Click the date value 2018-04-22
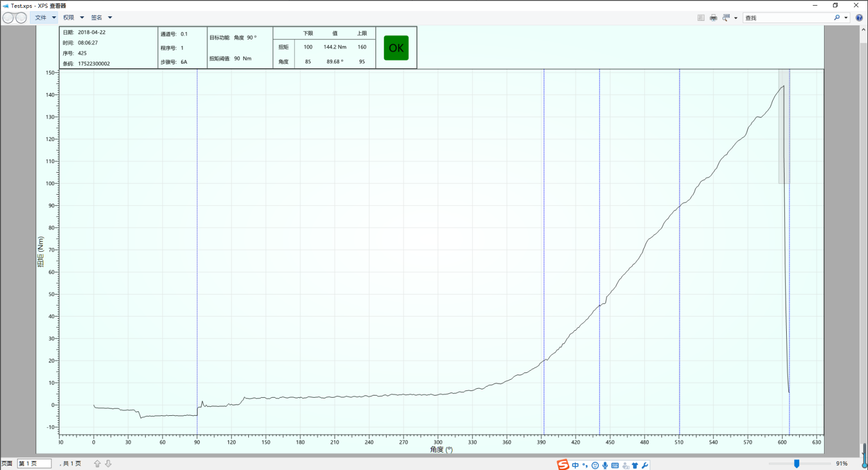 91,32
